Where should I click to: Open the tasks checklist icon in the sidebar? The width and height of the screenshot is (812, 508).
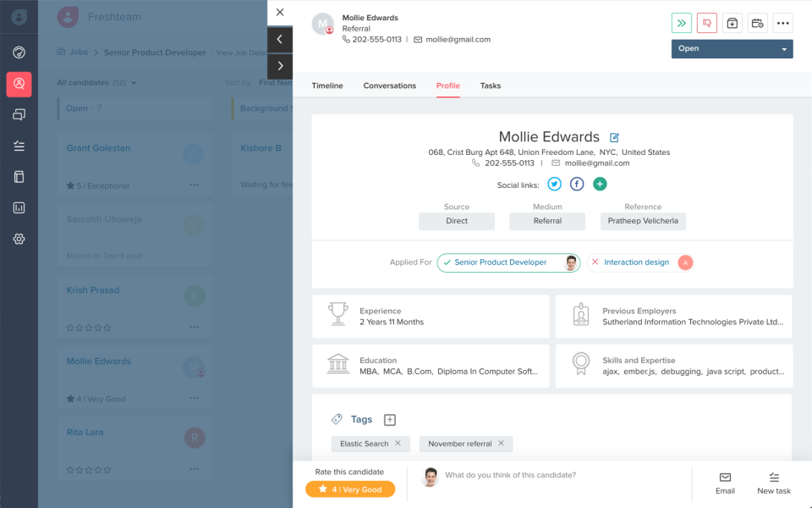tap(19, 146)
